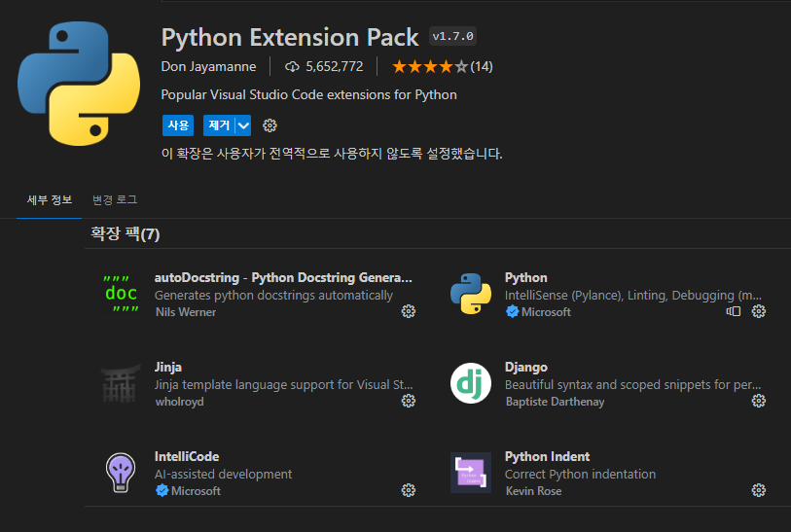Expand the 제거 dropdown arrow
The height and width of the screenshot is (532, 791).
coord(243,125)
